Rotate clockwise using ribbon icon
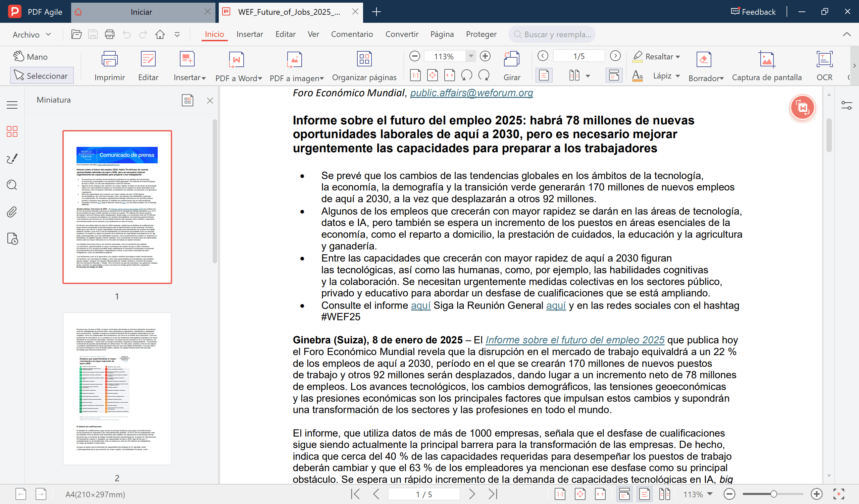 point(484,75)
